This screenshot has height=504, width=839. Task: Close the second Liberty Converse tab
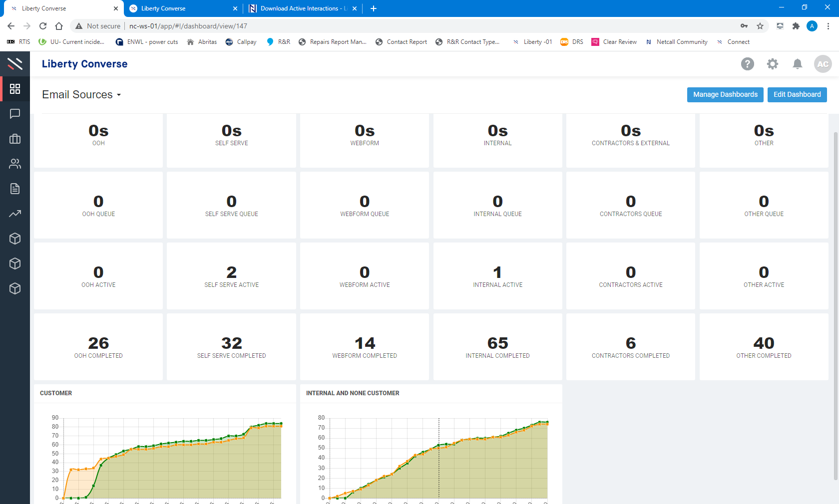235,8
